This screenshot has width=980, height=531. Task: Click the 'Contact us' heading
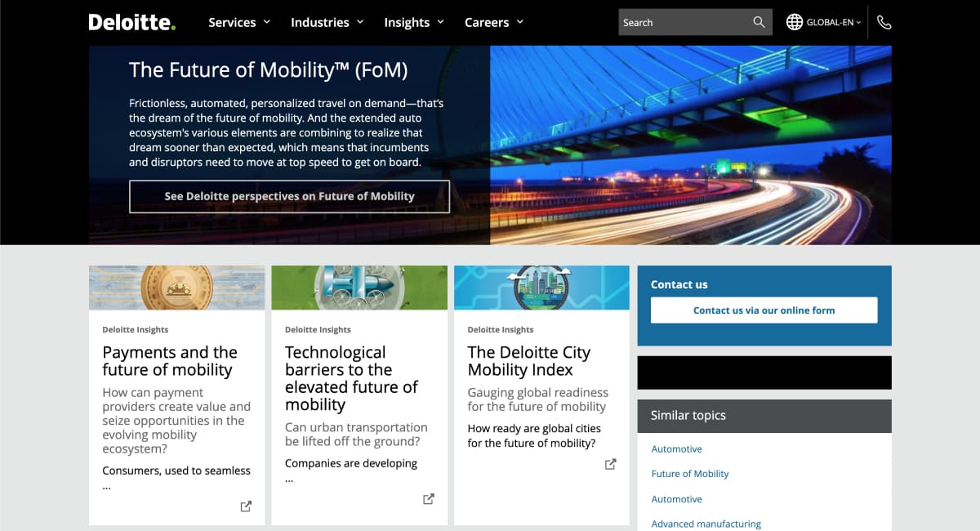(679, 284)
